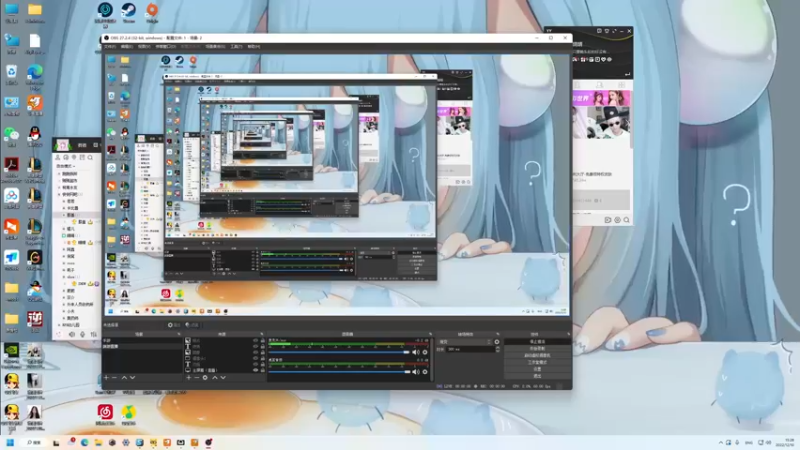Click the Settings button in OBS Controls

pyautogui.click(x=537, y=369)
